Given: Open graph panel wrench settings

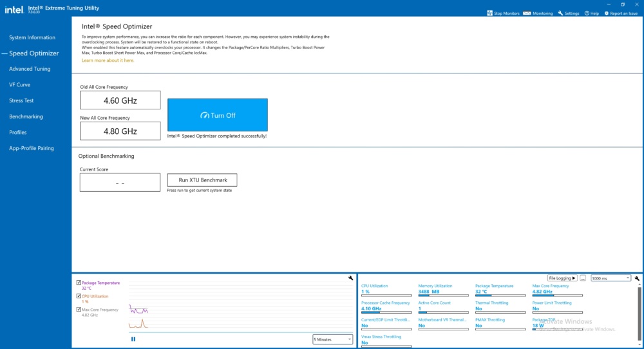Looking at the screenshot, I should tap(350, 278).
